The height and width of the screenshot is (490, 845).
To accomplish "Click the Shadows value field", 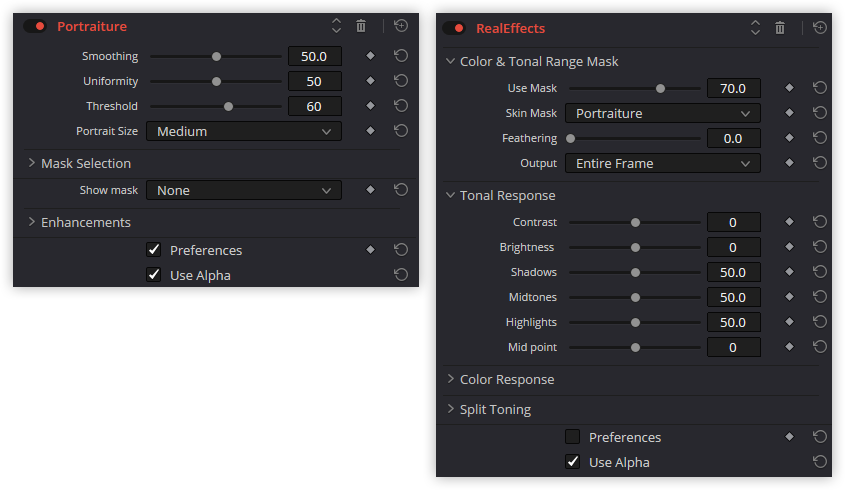I will [733, 272].
